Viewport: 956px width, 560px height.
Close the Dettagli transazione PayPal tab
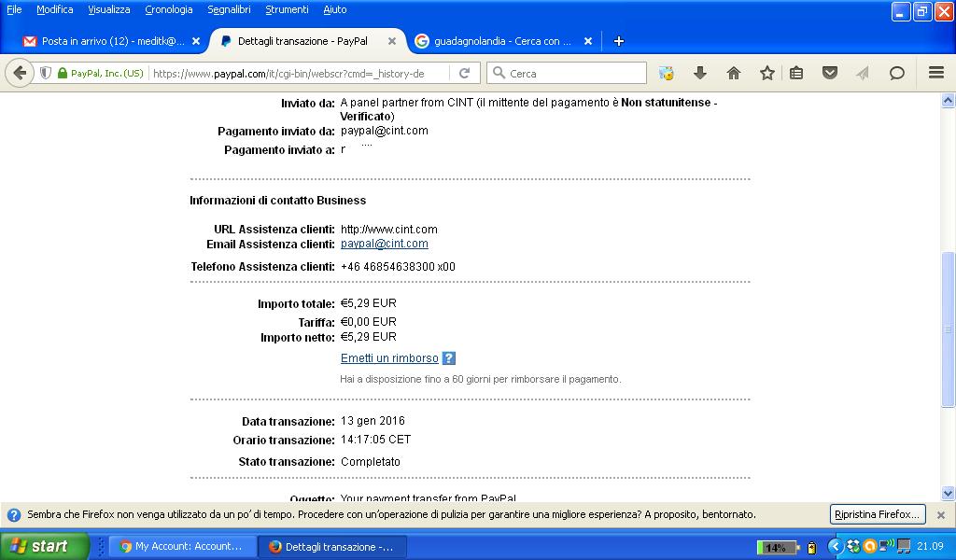392,41
